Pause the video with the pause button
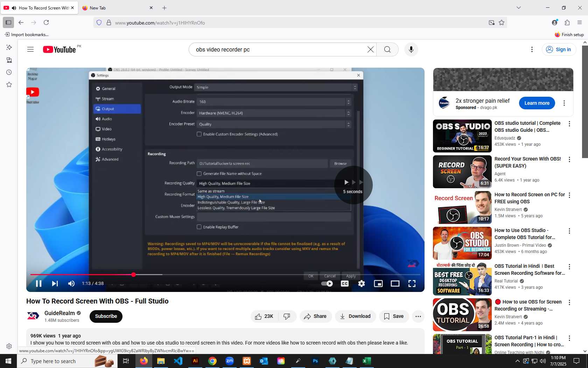 point(39,284)
